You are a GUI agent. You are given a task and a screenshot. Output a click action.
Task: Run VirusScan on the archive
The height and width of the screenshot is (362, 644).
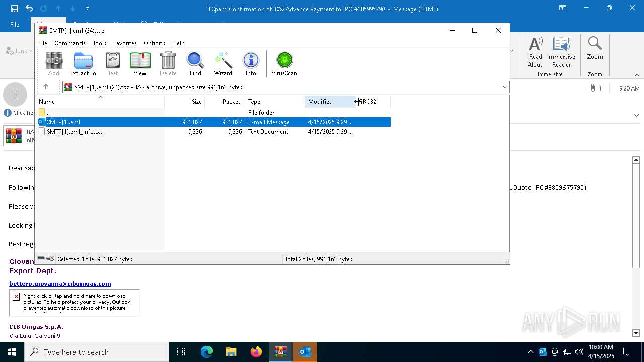click(284, 64)
